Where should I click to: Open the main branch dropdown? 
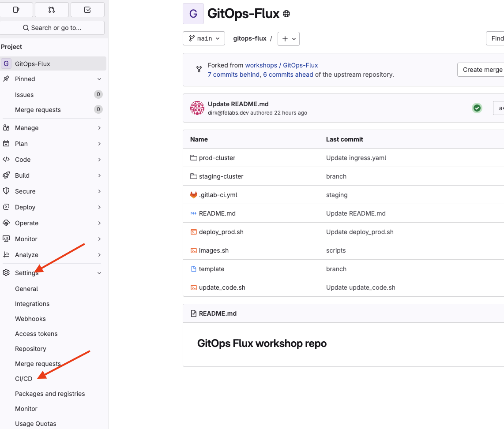pyautogui.click(x=204, y=38)
